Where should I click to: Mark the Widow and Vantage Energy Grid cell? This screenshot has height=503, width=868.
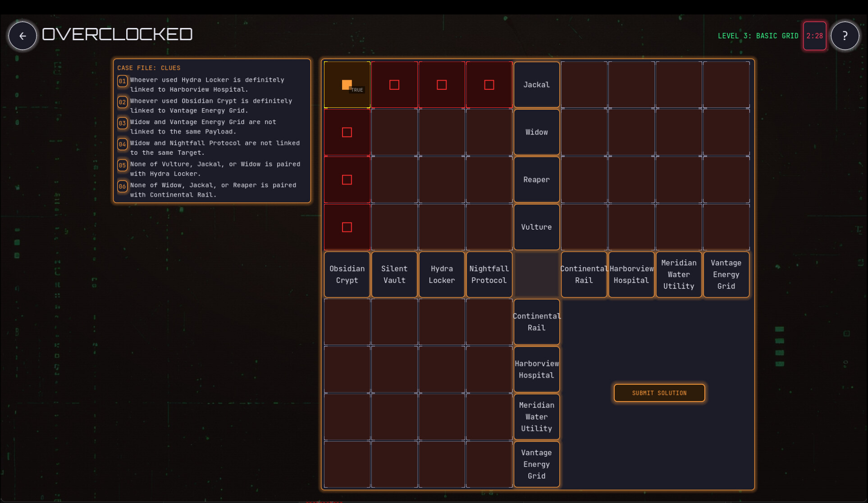point(726,132)
